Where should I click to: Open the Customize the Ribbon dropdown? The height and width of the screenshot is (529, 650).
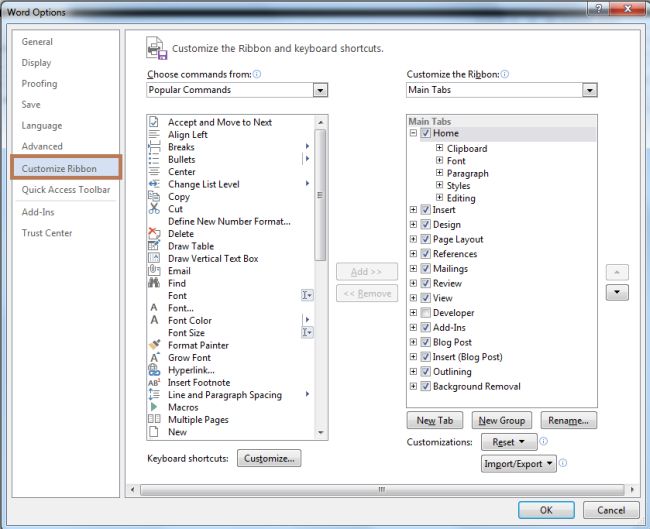tap(589, 90)
